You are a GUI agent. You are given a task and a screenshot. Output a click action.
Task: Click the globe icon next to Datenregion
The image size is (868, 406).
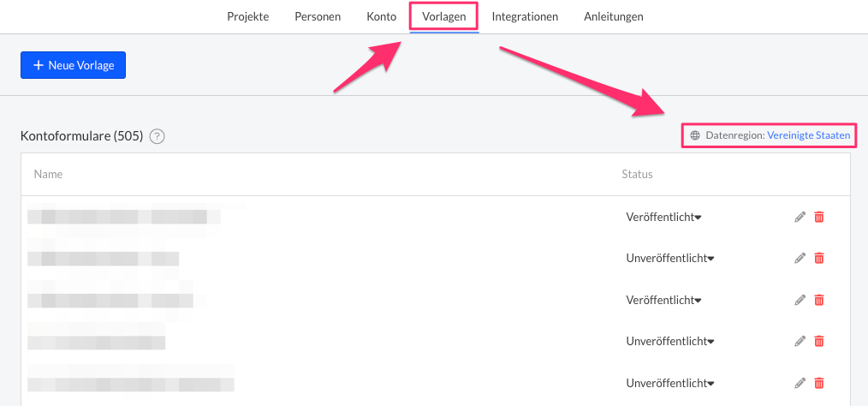point(695,135)
